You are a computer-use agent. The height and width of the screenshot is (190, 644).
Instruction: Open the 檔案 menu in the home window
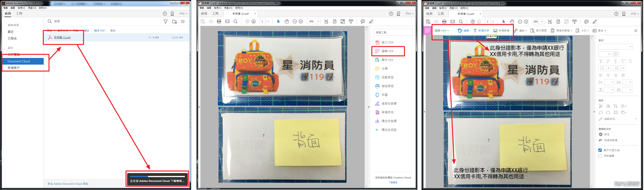pyautogui.click(x=6, y=8)
